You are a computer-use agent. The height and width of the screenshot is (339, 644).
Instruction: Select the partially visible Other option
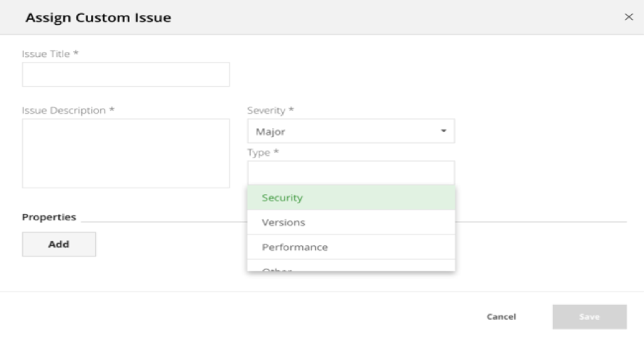click(350, 266)
